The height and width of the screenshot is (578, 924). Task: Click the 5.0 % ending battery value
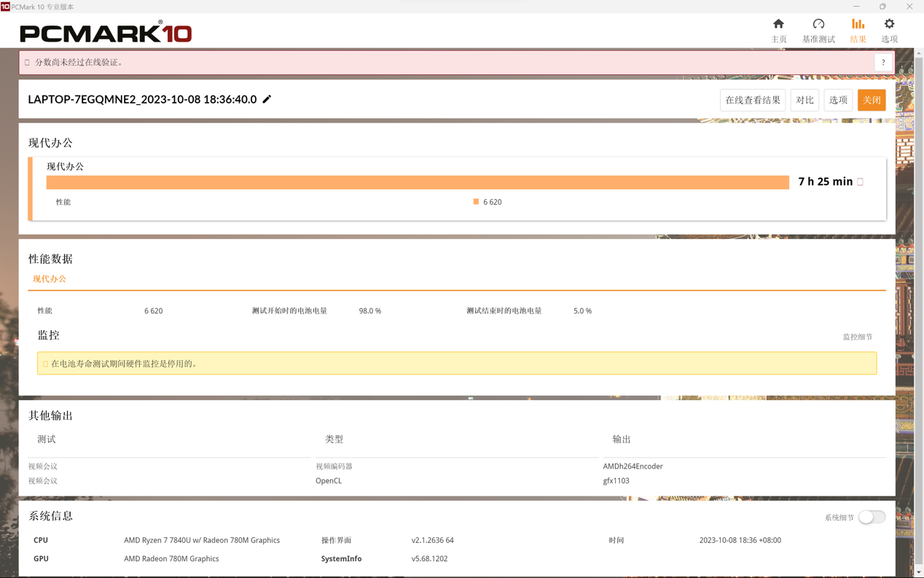582,311
